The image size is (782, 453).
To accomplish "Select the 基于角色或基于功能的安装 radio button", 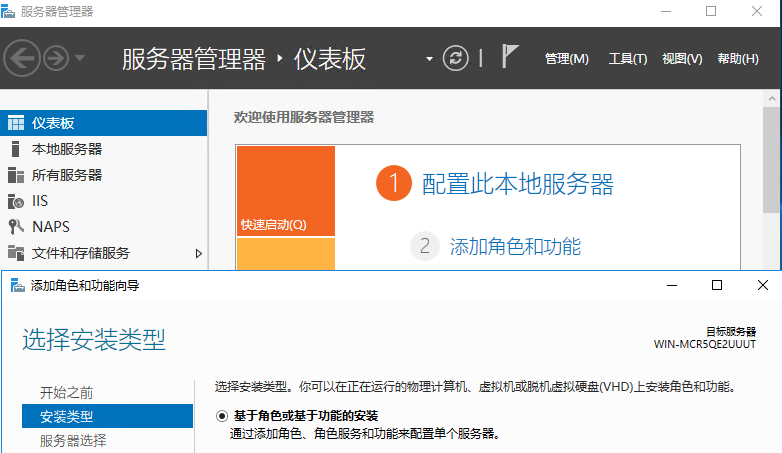I will tap(222, 416).
